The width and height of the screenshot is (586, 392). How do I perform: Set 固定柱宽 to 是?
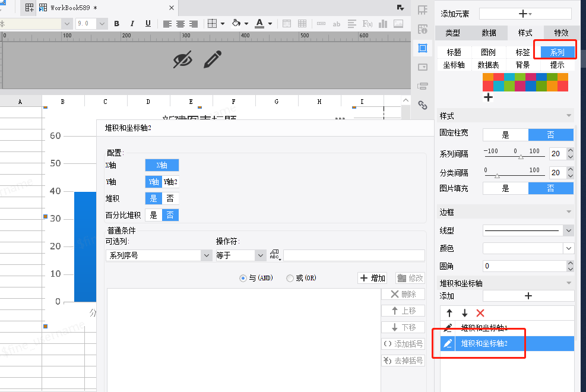pos(505,135)
